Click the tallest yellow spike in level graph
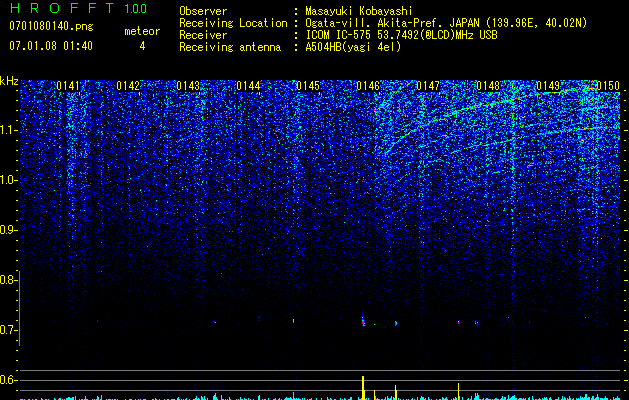Screen dimensions: 629x400 [x=363, y=388]
